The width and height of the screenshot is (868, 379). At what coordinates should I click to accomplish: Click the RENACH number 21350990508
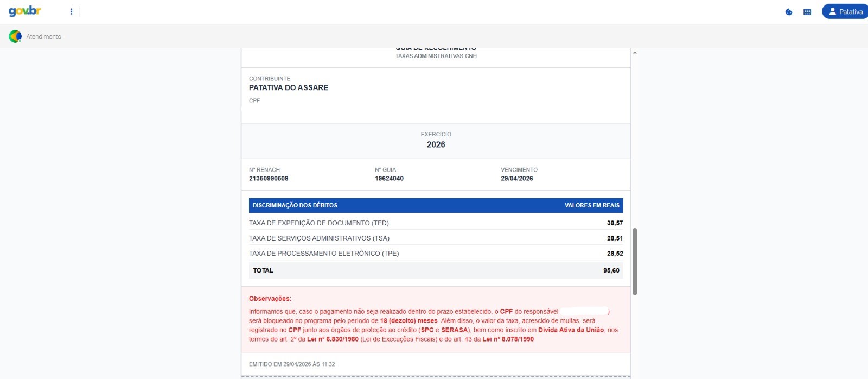click(269, 179)
